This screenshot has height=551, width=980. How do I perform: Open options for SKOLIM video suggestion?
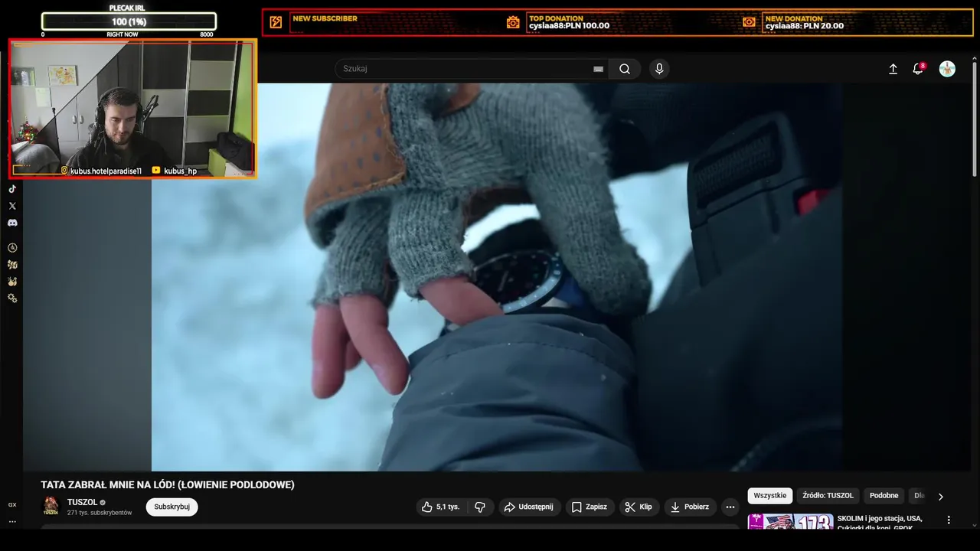click(949, 520)
